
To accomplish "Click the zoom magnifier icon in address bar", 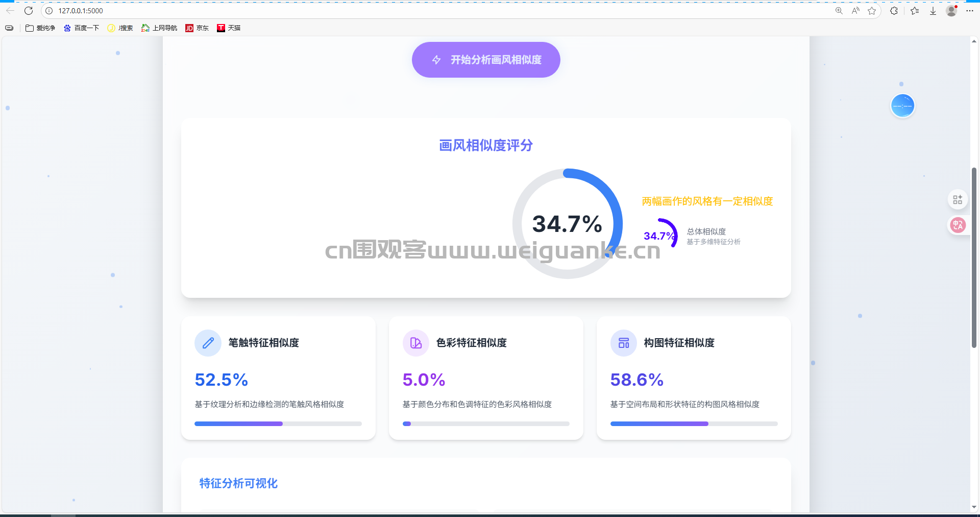I will 839,11.
